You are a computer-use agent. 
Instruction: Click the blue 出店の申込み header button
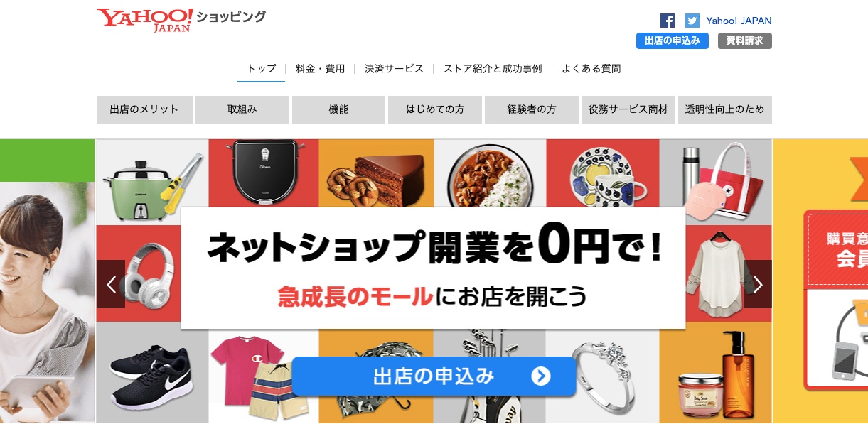pos(673,40)
